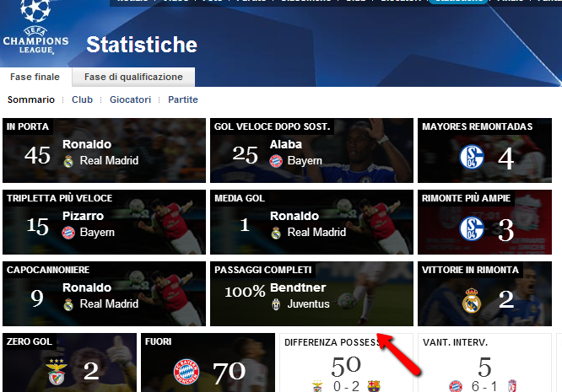
Task: Click the Juventus crest beside Bendtner
Action: click(276, 304)
